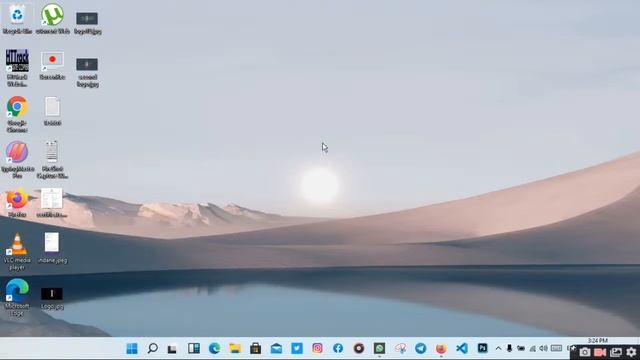Select the Logo.jpg file on desktop

point(52,299)
